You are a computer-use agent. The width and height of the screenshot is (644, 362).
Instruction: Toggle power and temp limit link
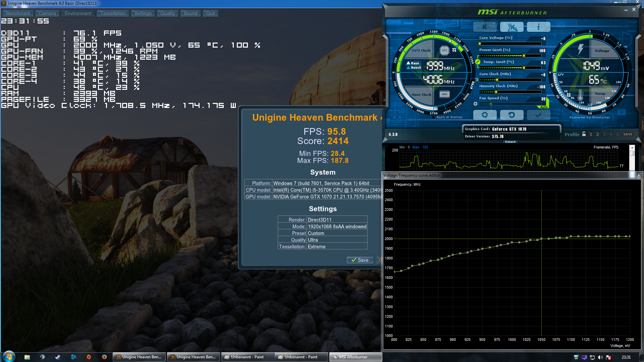(x=478, y=62)
